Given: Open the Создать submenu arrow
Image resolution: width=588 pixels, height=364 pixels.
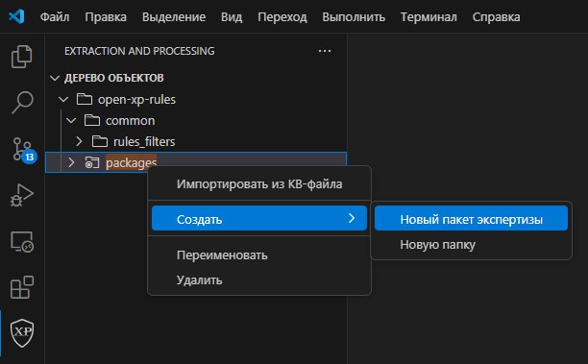Looking at the screenshot, I should (352, 218).
